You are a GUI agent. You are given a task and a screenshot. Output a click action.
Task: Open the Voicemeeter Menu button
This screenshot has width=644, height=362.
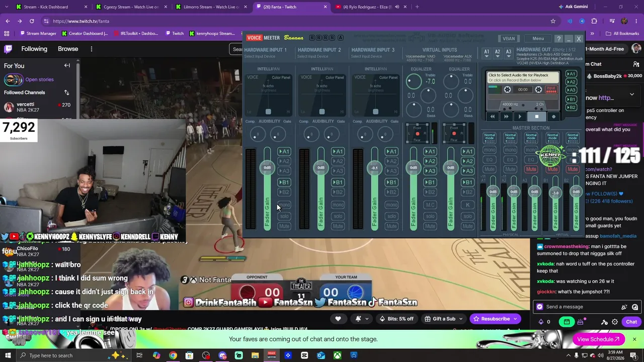click(538, 39)
